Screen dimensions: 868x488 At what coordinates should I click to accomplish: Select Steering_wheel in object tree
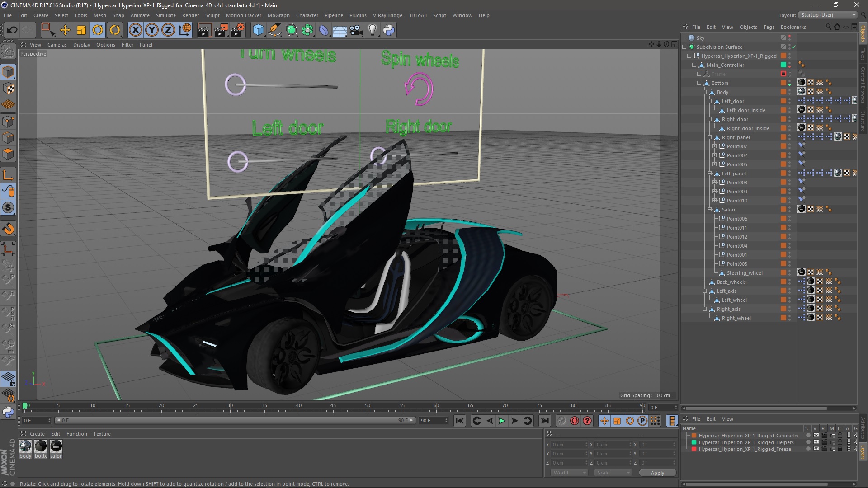tap(744, 273)
